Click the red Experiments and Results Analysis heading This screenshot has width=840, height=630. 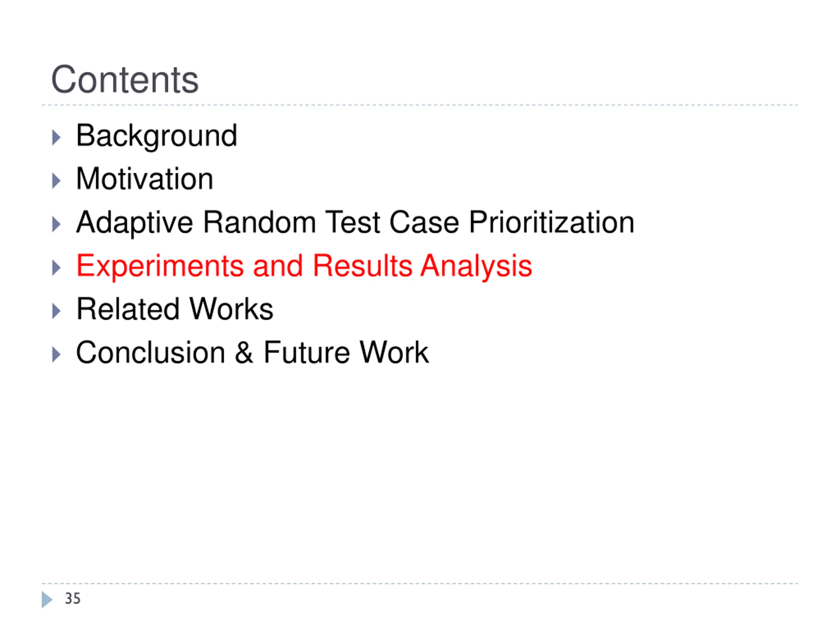304,266
